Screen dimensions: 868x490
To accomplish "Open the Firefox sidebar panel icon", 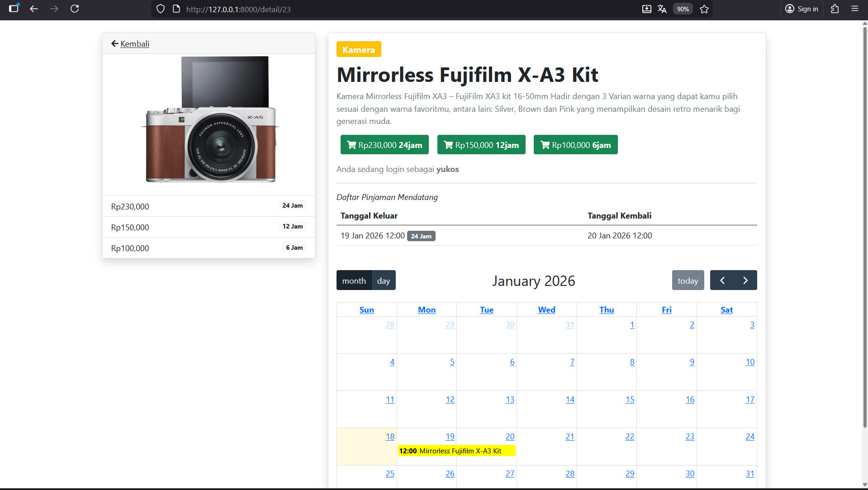I will (x=14, y=9).
